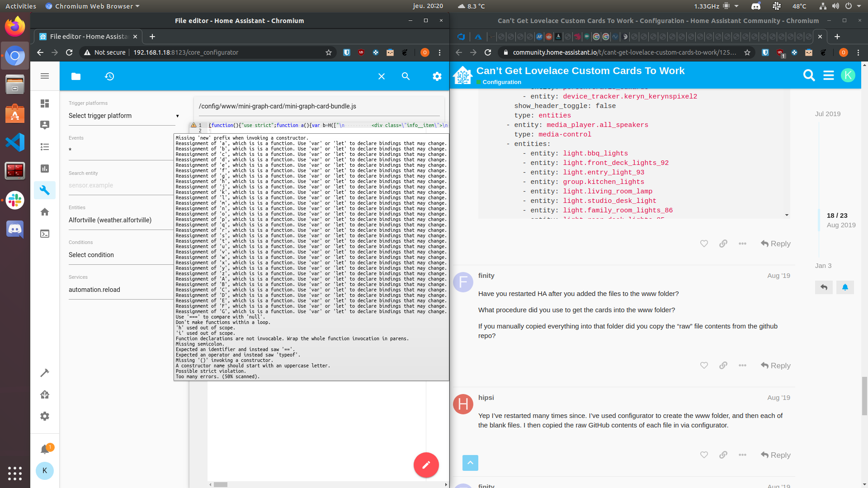Reply to finity's post
868x488 pixels.
(776, 366)
